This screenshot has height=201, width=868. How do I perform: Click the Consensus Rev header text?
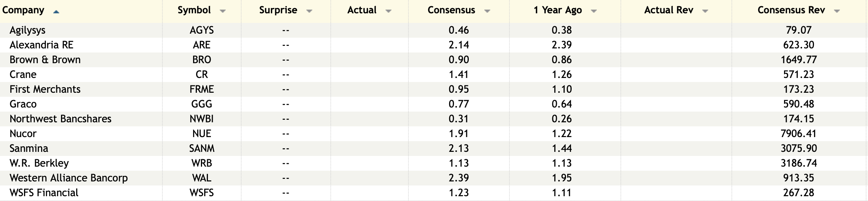[x=791, y=10]
